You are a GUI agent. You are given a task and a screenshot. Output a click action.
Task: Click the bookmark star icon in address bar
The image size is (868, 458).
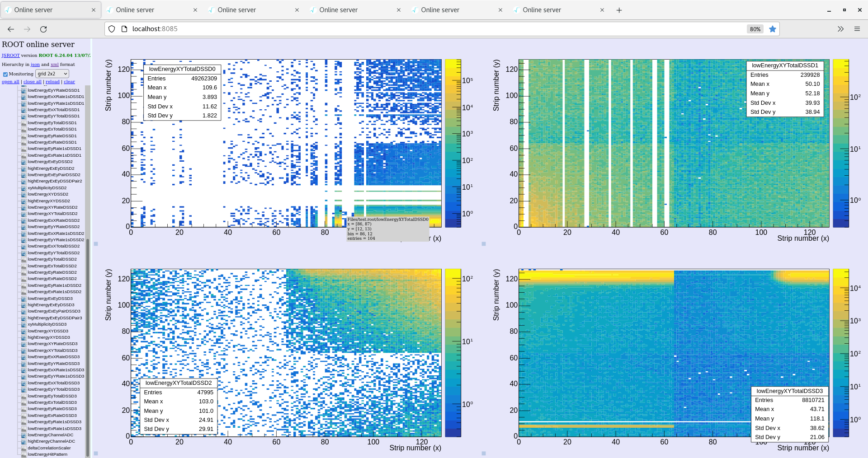coord(773,29)
